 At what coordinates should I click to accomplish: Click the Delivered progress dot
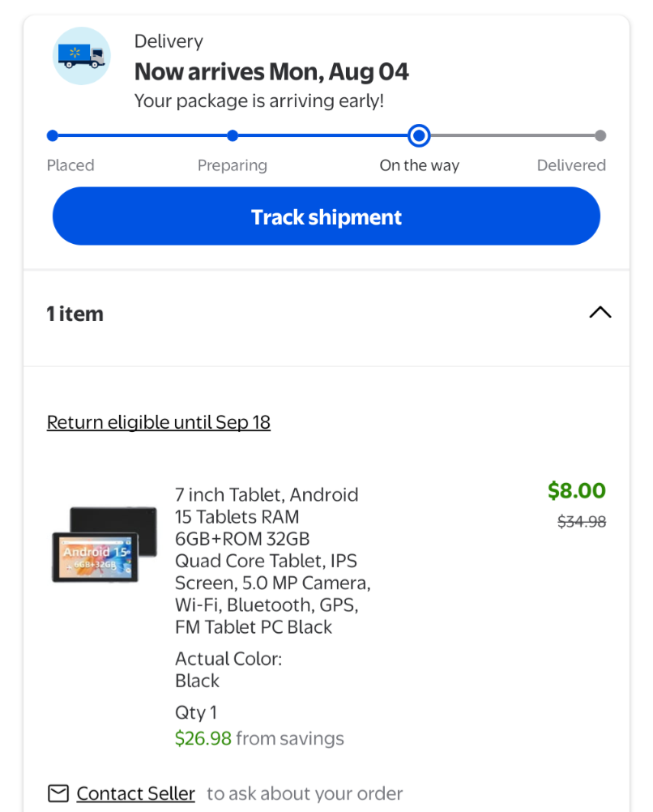[x=600, y=136]
